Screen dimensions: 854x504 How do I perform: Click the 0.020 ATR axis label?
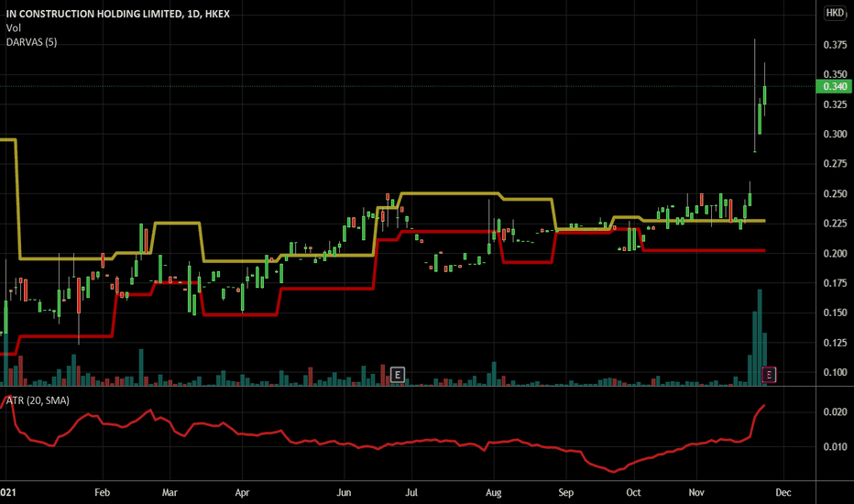click(835, 412)
